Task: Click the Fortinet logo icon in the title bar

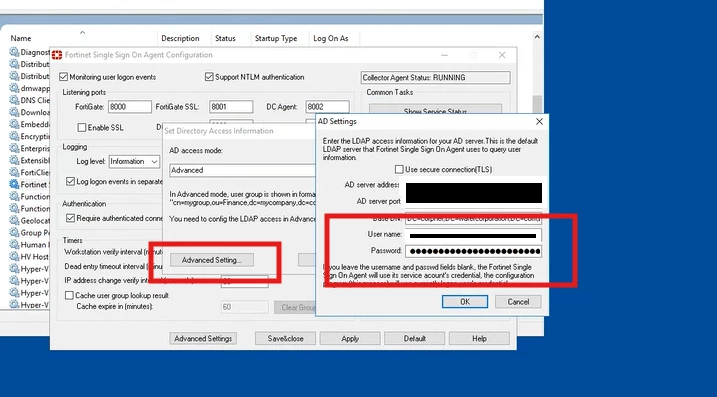Action: [57, 55]
